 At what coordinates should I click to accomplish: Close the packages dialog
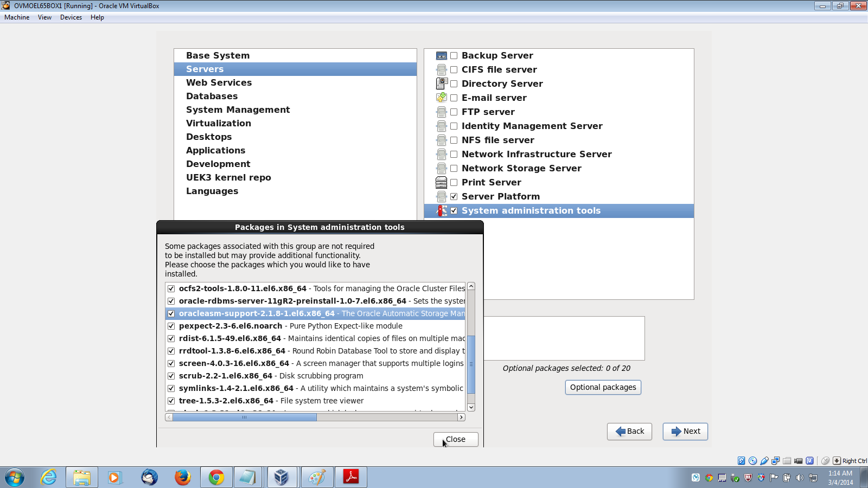click(x=456, y=439)
